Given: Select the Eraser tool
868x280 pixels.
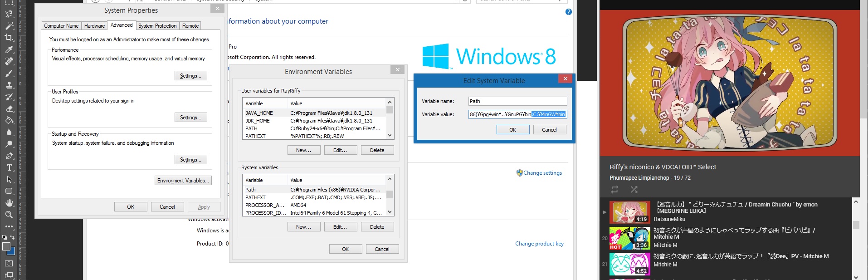Looking at the screenshot, I should 9,108.
